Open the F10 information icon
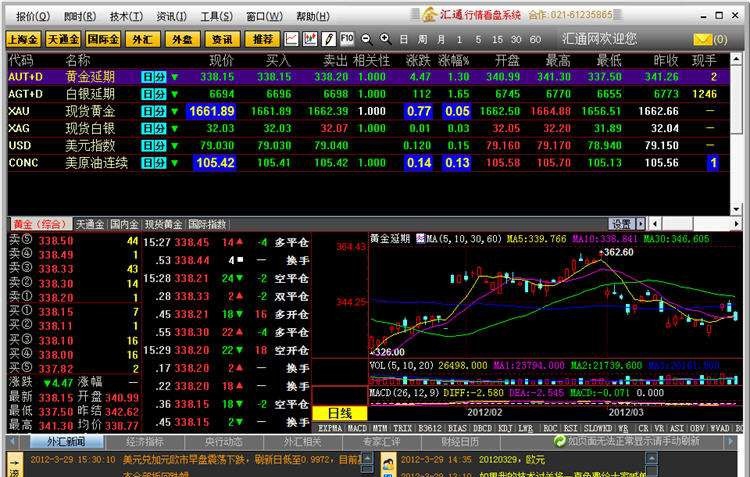Image resolution: width=750 pixels, height=477 pixels. (347, 39)
